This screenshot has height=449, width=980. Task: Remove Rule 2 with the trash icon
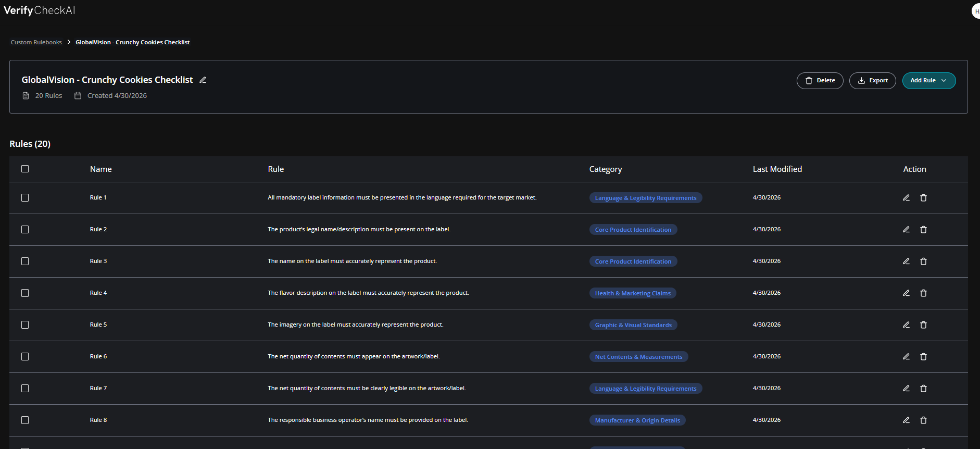click(x=923, y=230)
